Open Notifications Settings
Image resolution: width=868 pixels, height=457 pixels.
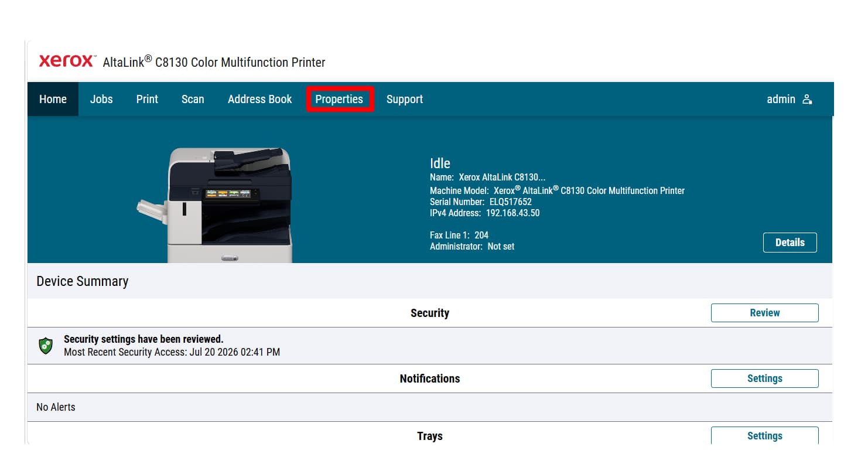click(x=764, y=378)
